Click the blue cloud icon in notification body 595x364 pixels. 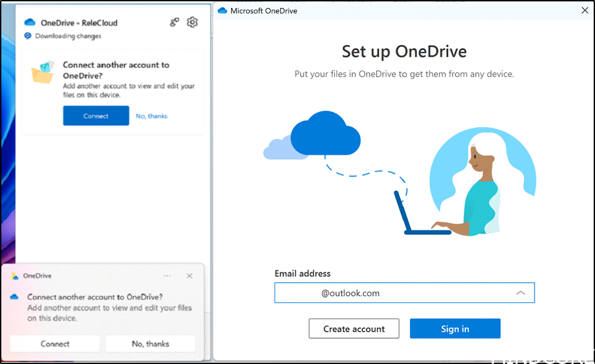(14, 298)
